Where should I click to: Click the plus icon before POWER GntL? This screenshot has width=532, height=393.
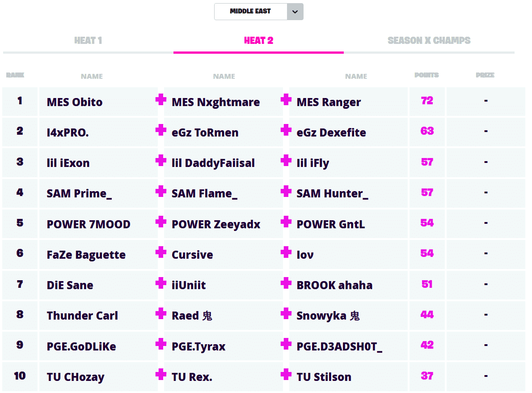(286, 222)
